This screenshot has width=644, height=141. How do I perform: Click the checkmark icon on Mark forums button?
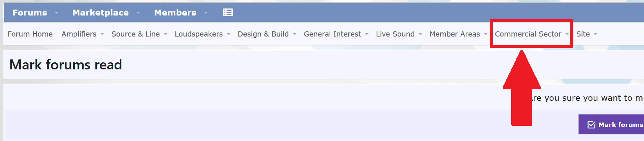pos(591,125)
